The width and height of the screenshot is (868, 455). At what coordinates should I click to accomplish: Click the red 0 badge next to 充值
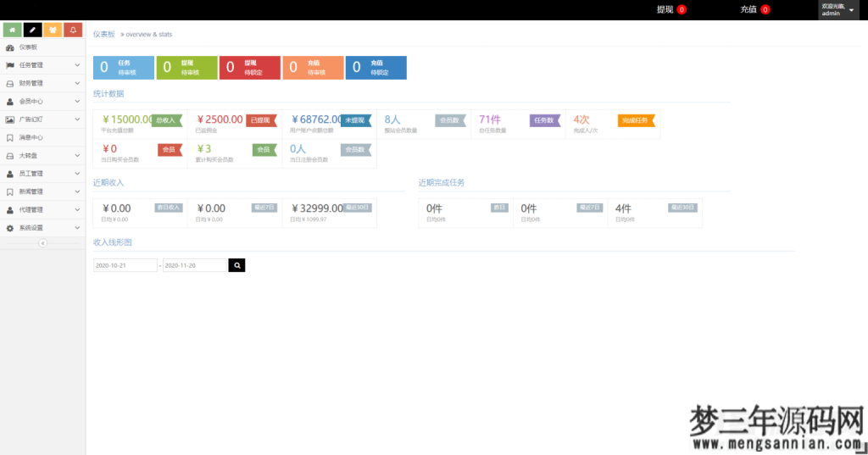765,9
